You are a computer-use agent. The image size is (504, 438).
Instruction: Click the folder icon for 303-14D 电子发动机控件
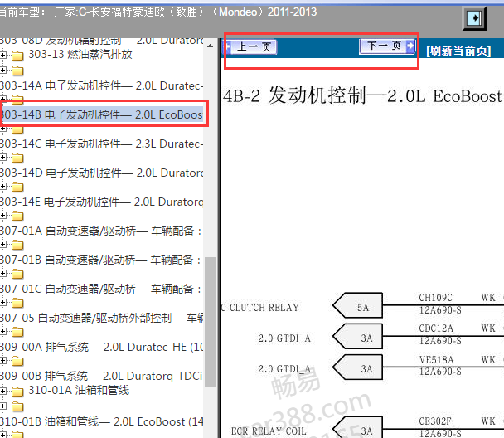click(x=17, y=158)
